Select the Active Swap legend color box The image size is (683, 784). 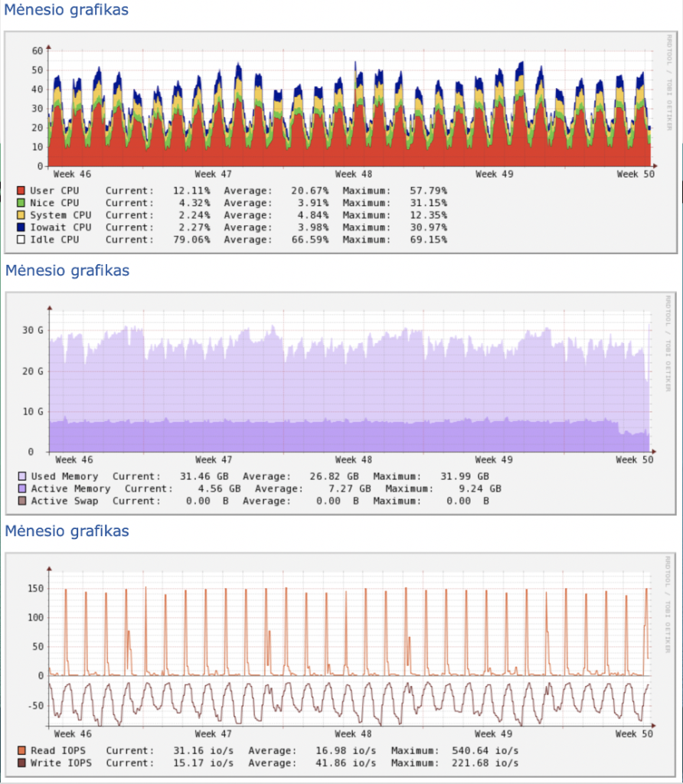(x=21, y=501)
